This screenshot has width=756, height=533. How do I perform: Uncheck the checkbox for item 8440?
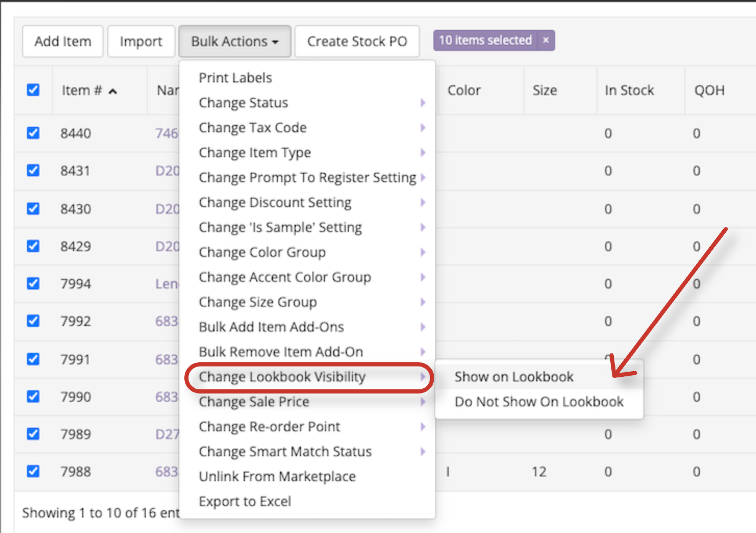[33, 133]
